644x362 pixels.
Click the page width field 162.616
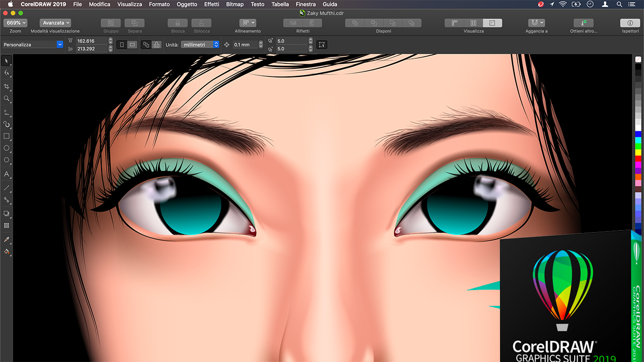91,41
